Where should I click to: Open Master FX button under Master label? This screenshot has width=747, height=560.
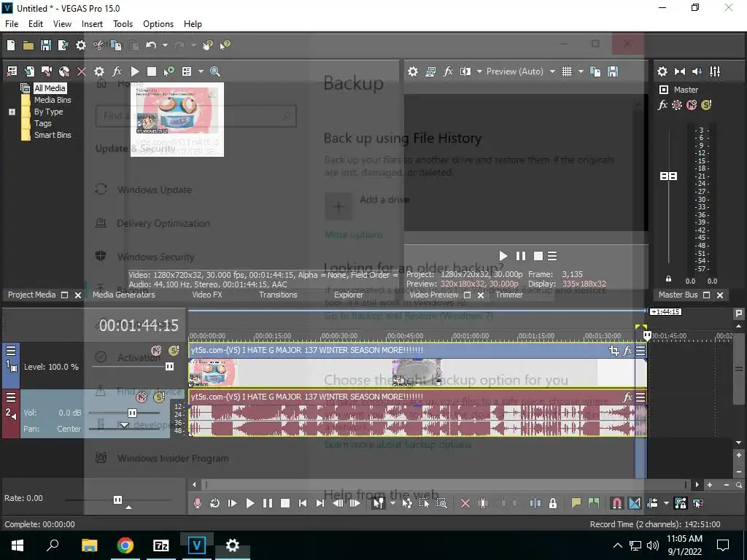[662, 105]
